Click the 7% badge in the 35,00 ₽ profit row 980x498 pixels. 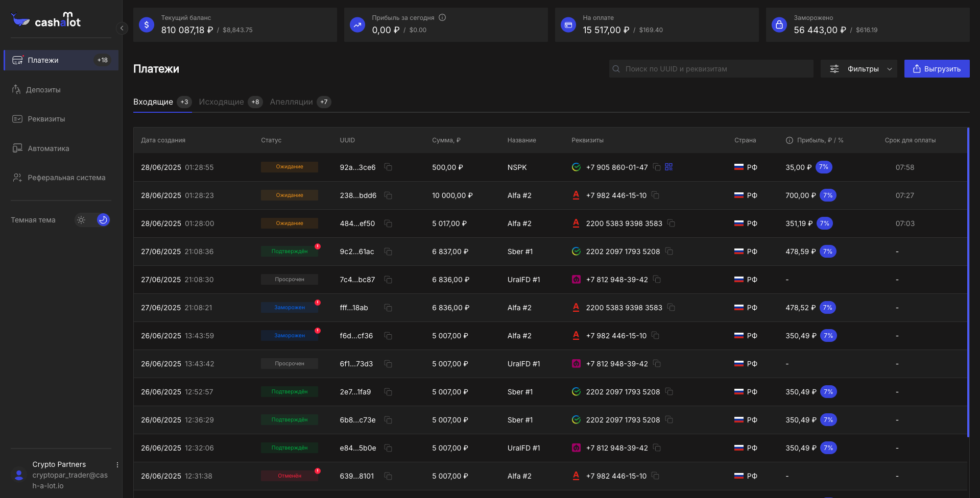pos(824,167)
